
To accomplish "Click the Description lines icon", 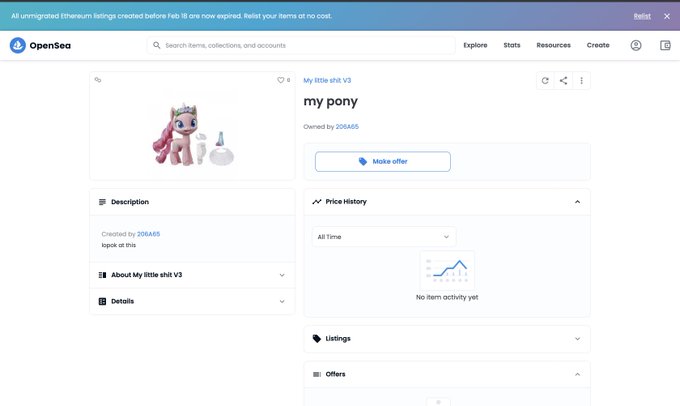I will pos(102,202).
